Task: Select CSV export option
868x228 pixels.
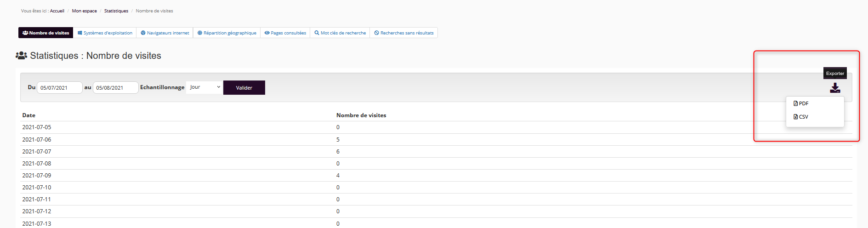Action: pos(803,117)
